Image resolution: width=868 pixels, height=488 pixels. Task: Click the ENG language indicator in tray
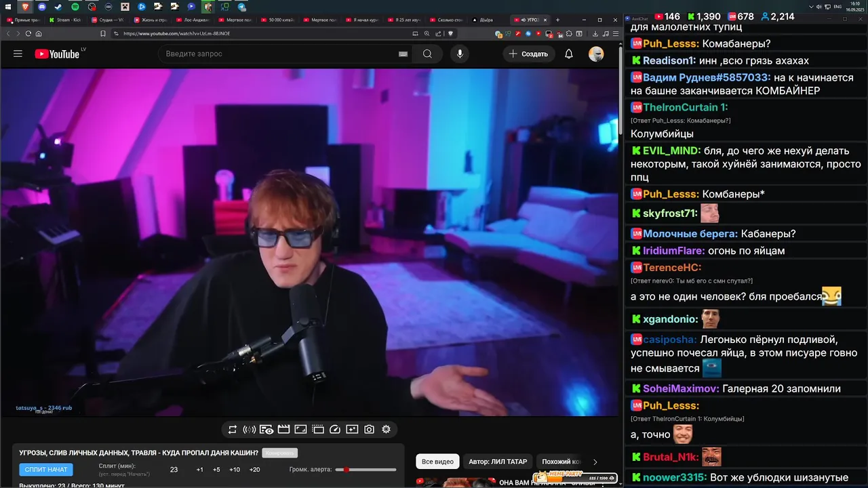(837, 6)
